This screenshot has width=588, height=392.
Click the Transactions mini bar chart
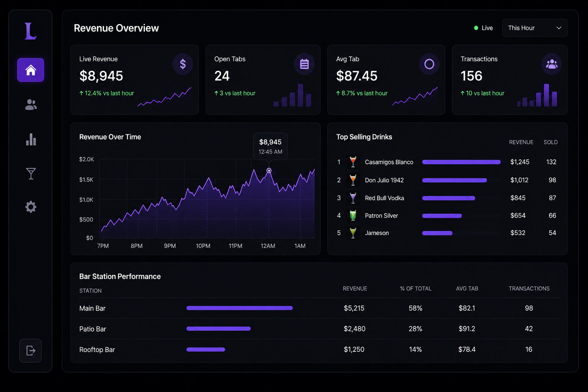pyautogui.click(x=537, y=95)
